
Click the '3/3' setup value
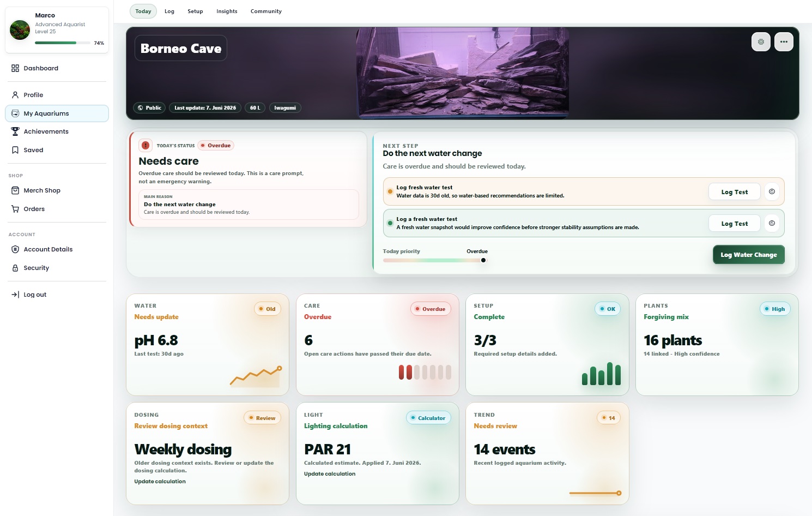[485, 340]
